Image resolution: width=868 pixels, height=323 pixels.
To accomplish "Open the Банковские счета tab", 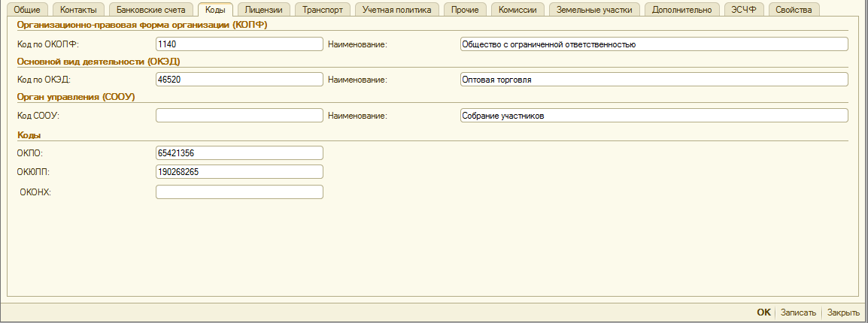I will pos(150,10).
